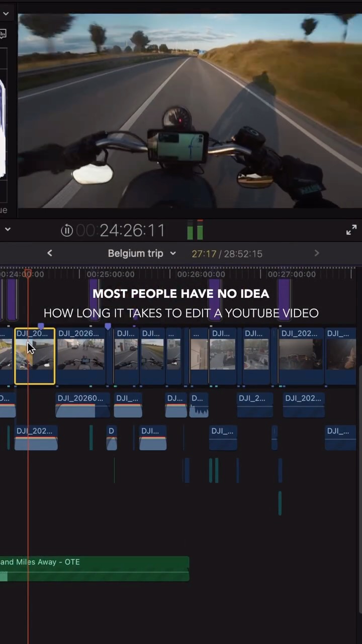Enter full screen viewer mode

tap(351, 230)
